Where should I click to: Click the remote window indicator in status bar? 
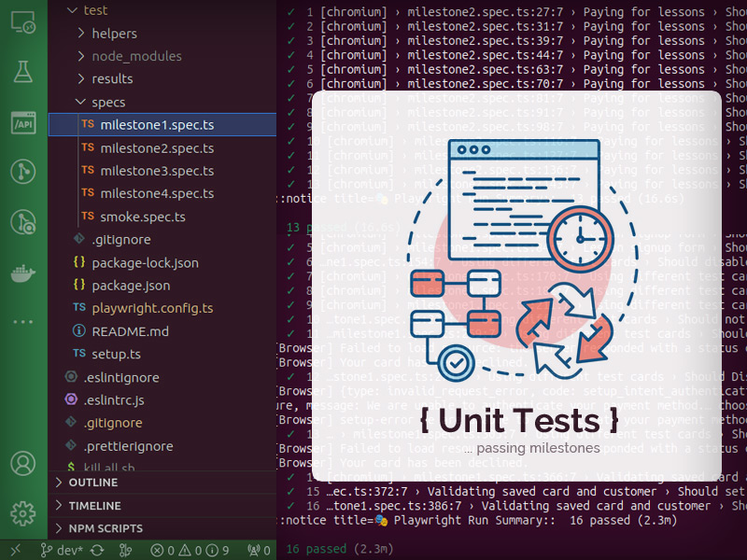pos(16,551)
